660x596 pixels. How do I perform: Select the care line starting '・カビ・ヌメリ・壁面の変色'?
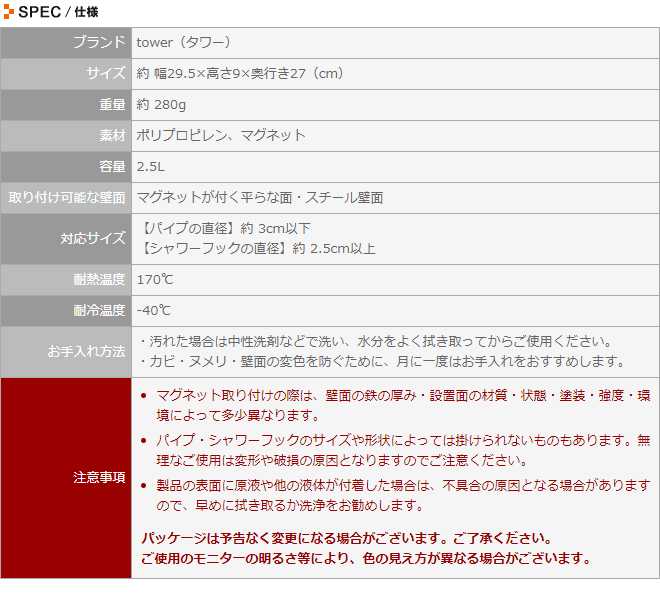pos(381,362)
